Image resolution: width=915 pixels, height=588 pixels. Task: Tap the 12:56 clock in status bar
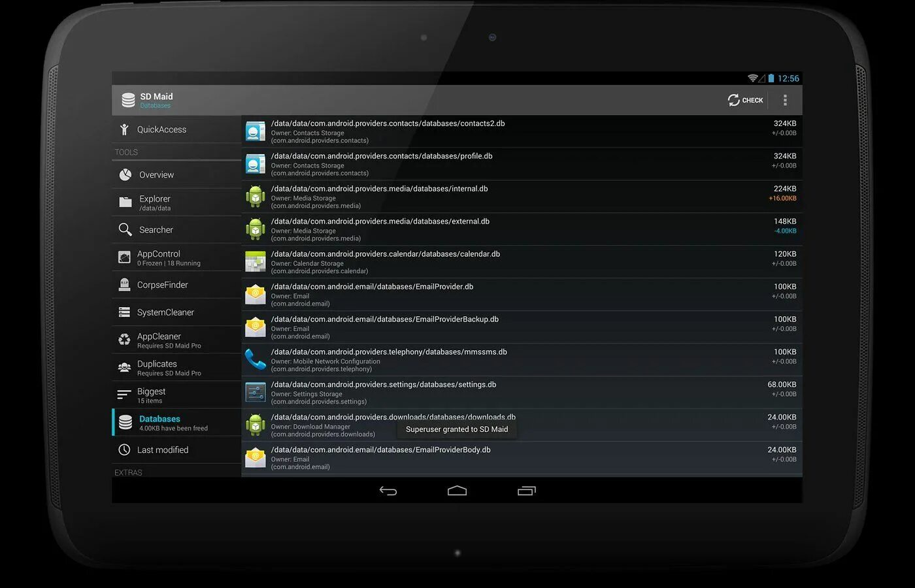point(788,78)
